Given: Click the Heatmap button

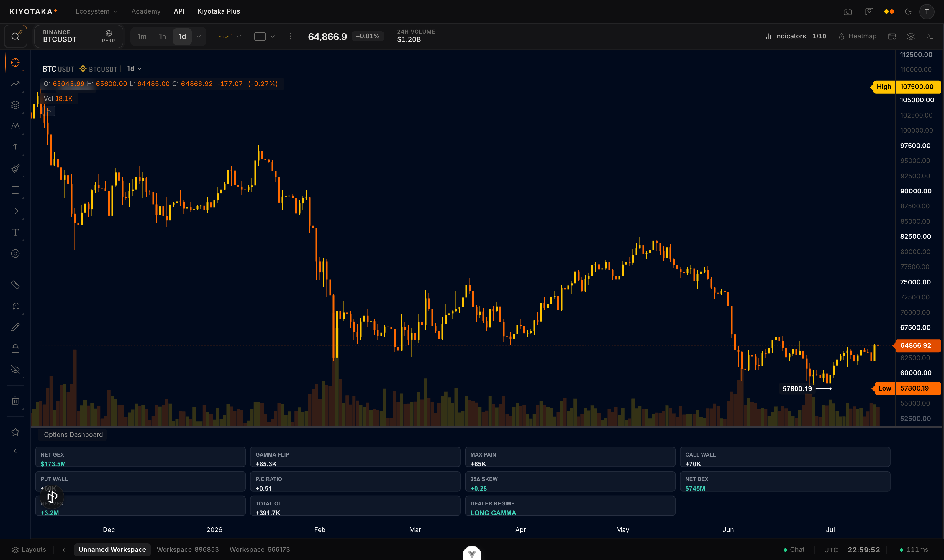Looking at the screenshot, I should coord(858,36).
